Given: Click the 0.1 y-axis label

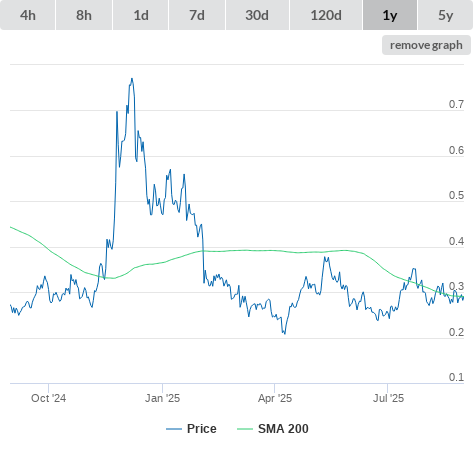Looking at the screenshot, I should click(456, 377).
